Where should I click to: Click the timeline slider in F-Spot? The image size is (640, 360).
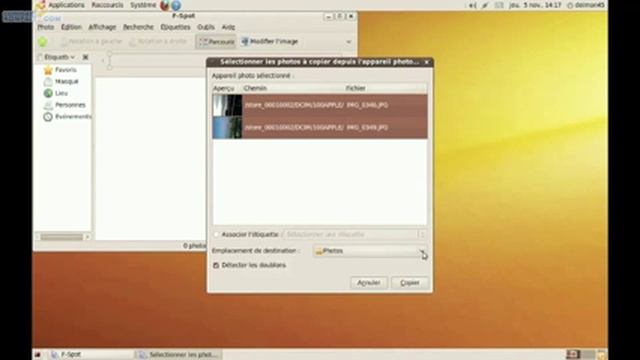pos(109,61)
